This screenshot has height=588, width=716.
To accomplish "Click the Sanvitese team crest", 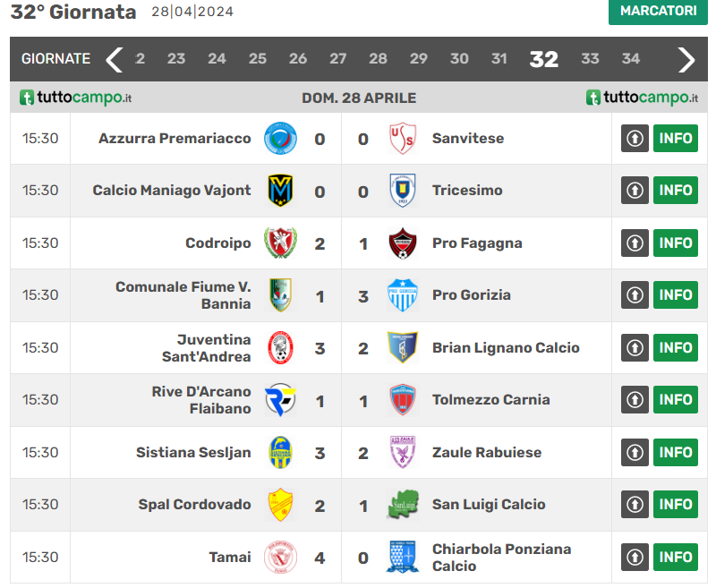I will tap(402, 139).
